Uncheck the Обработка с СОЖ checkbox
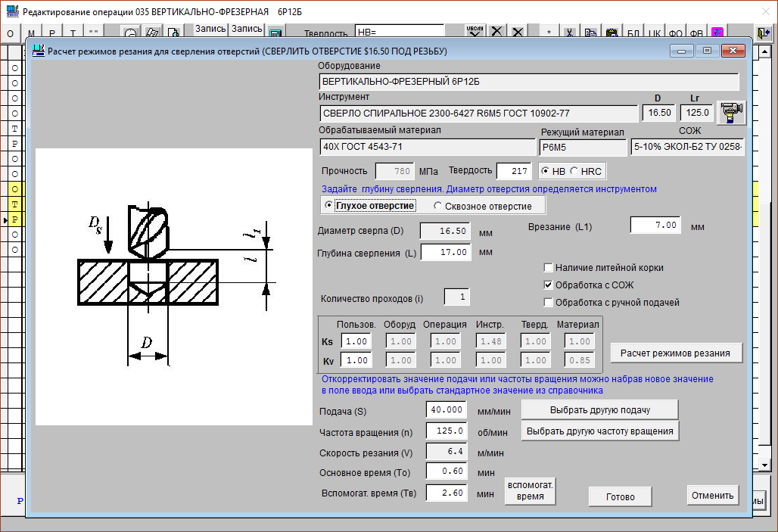 [x=549, y=285]
